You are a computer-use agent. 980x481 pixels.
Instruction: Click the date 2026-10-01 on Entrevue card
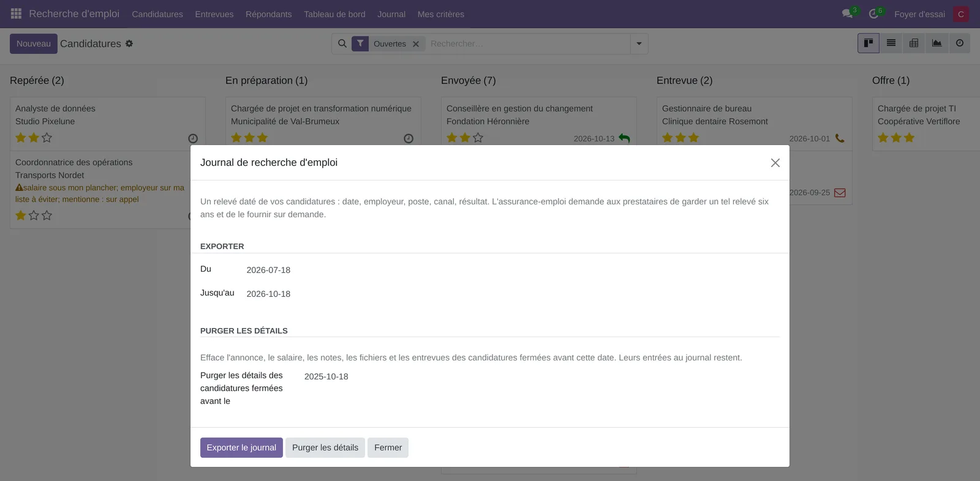coord(810,139)
